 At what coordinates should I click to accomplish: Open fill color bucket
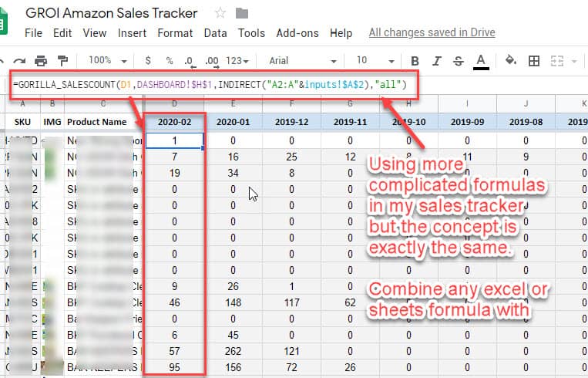(x=511, y=60)
